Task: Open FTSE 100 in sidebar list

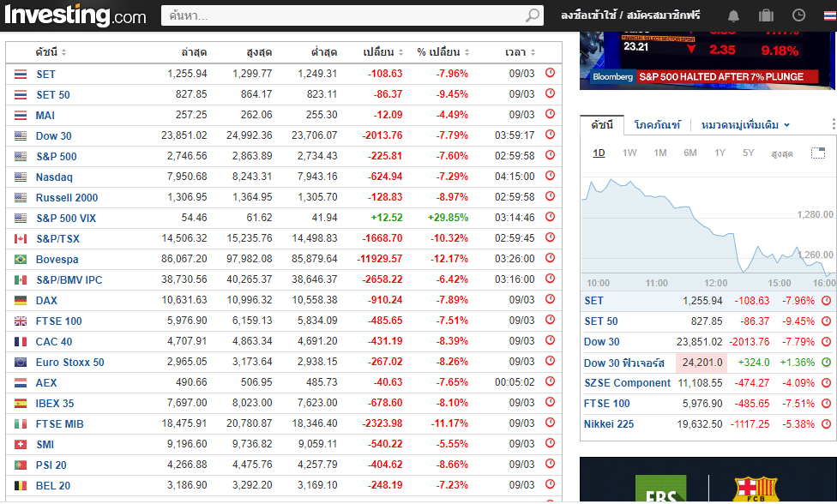Action: 607,404
